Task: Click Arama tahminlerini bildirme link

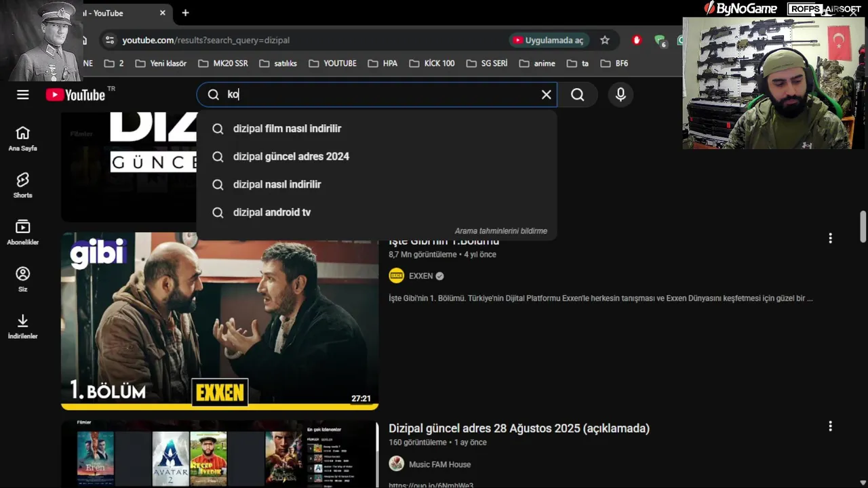Action: point(500,231)
